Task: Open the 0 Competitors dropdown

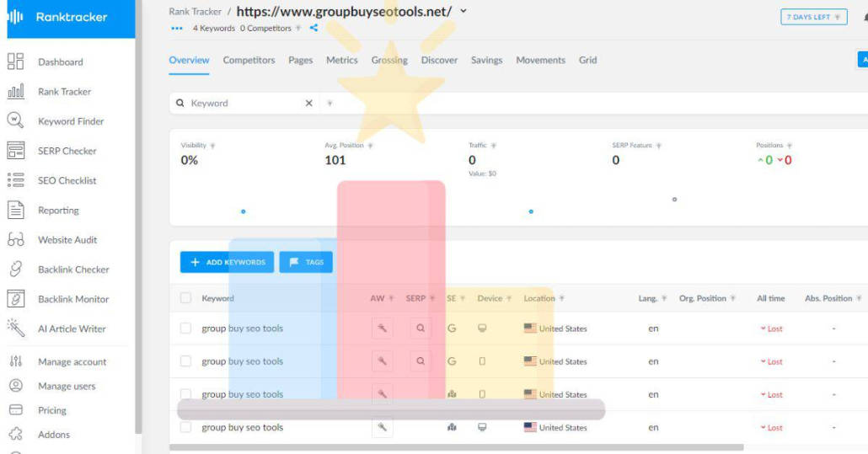Action: pos(271,28)
